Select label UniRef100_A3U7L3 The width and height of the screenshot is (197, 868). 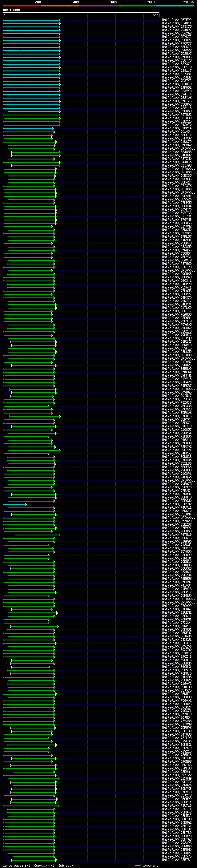click(x=177, y=806)
